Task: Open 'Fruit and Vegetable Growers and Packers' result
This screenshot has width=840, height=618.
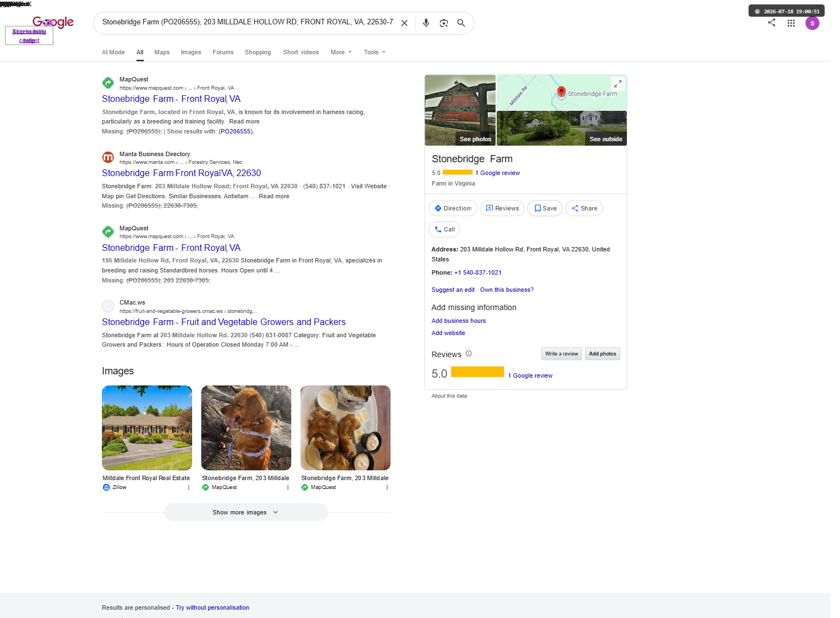Action: 224,322
